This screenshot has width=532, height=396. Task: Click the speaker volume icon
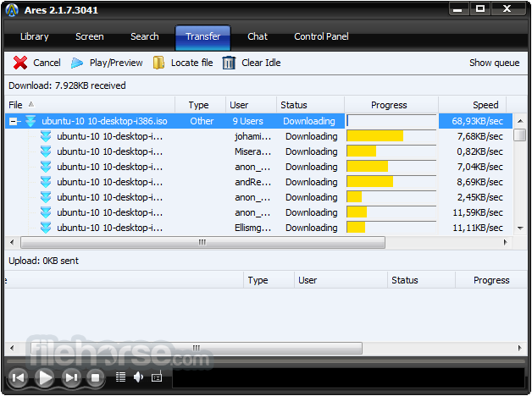click(x=138, y=377)
